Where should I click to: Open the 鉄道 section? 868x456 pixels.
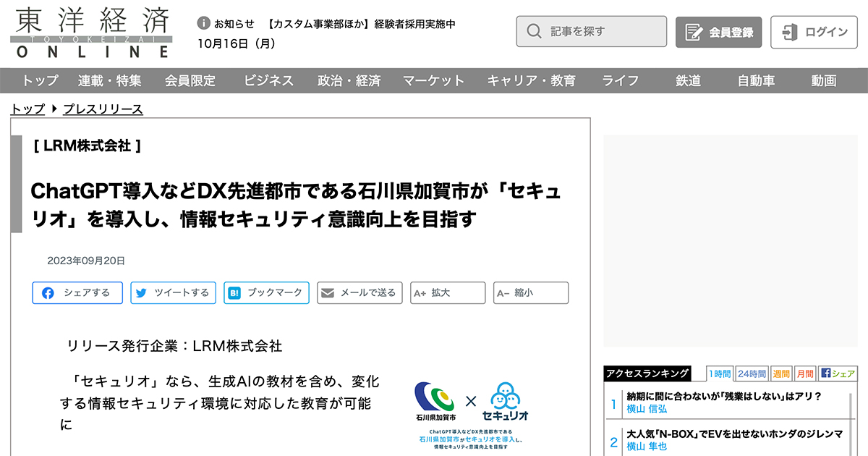pos(688,80)
